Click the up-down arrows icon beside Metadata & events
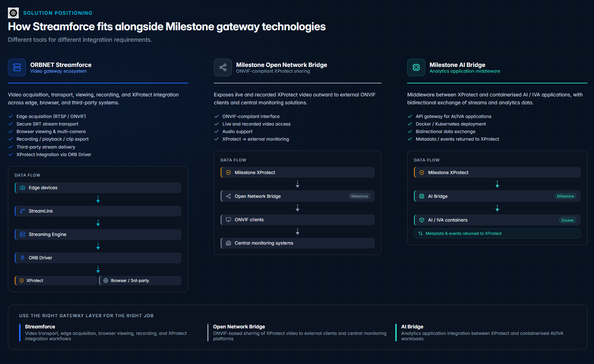The width and height of the screenshot is (594, 364). pos(420,233)
